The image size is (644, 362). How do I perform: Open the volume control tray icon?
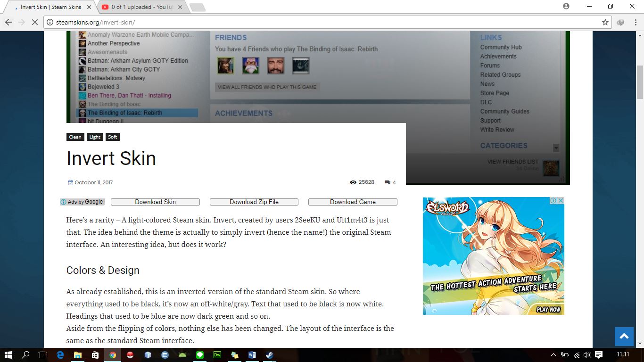pos(587,355)
